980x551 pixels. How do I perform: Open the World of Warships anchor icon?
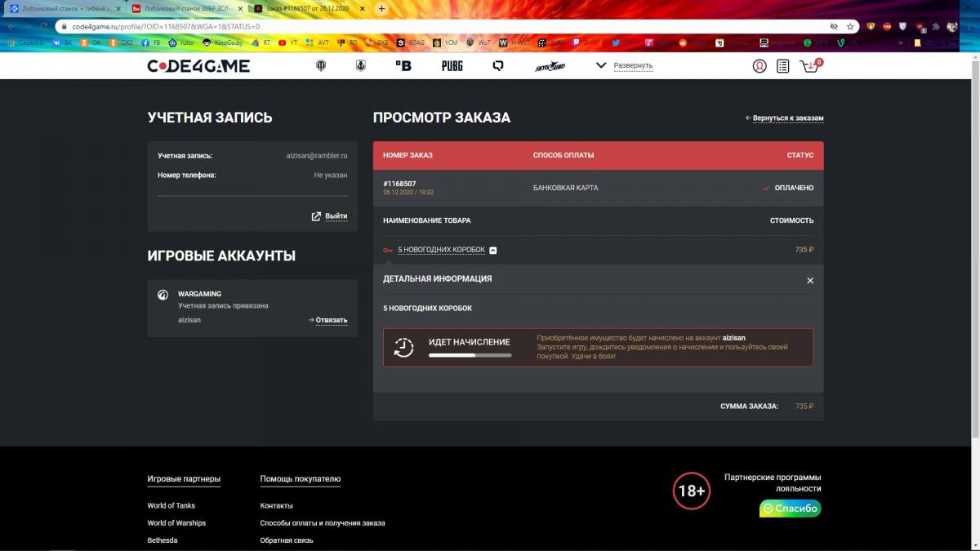pyautogui.click(x=360, y=65)
